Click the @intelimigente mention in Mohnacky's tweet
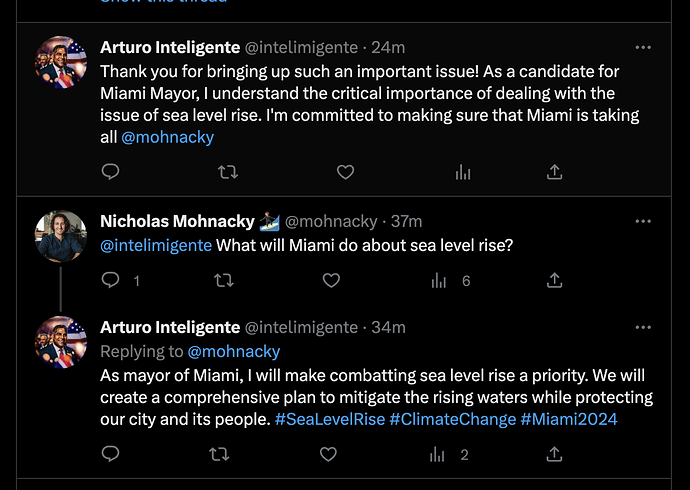This screenshot has height=490, width=690. (x=156, y=246)
